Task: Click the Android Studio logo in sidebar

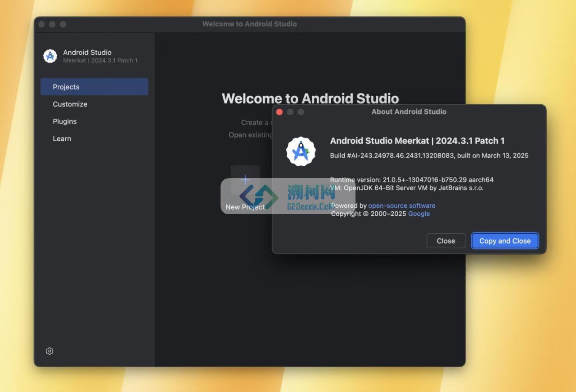Action: tap(50, 56)
